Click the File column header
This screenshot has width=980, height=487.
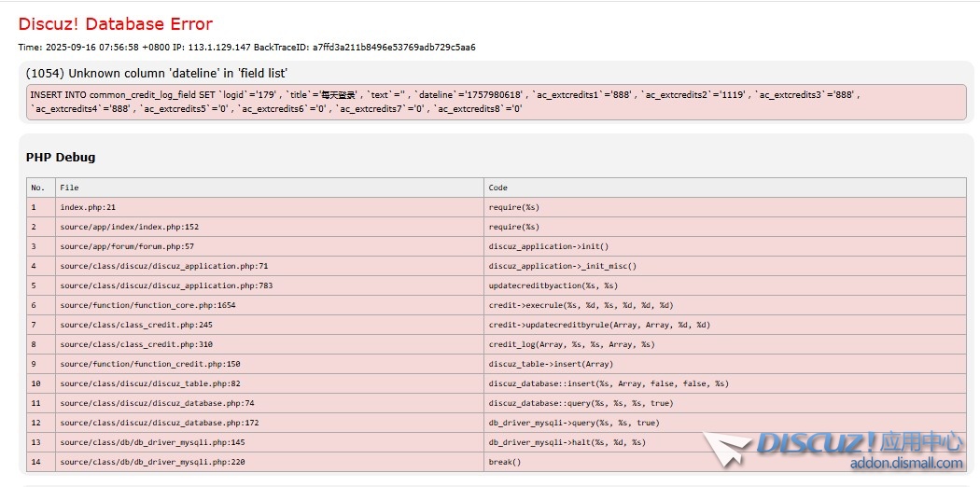tap(70, 188)
